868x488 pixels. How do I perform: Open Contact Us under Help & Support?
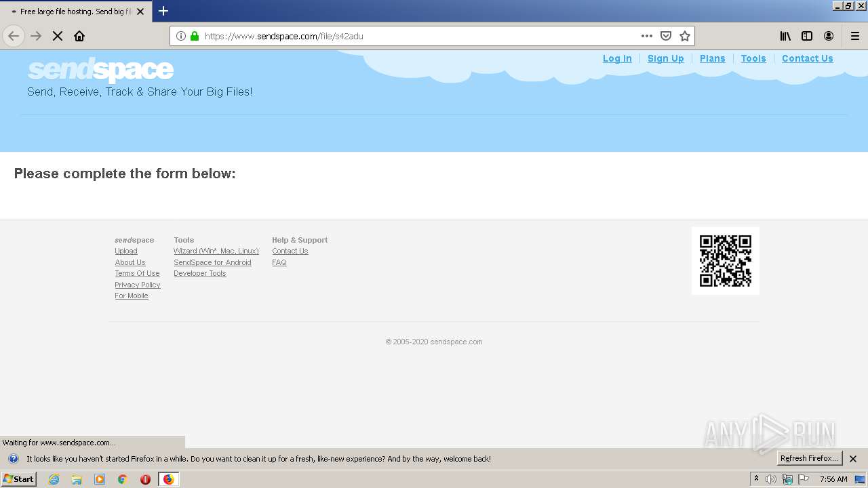pos(290,251)
